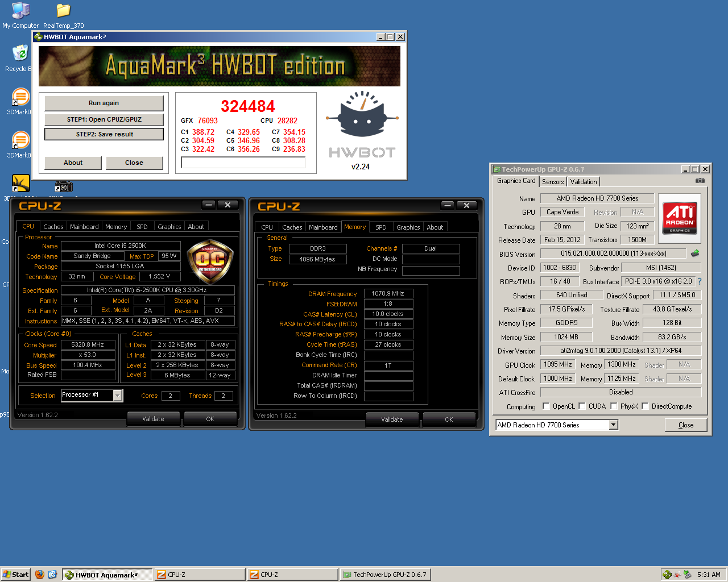Viewport: 728px width, 582px height.
Task: Click the BIOS save chip icon in GPU-Z
Action: 694,253
